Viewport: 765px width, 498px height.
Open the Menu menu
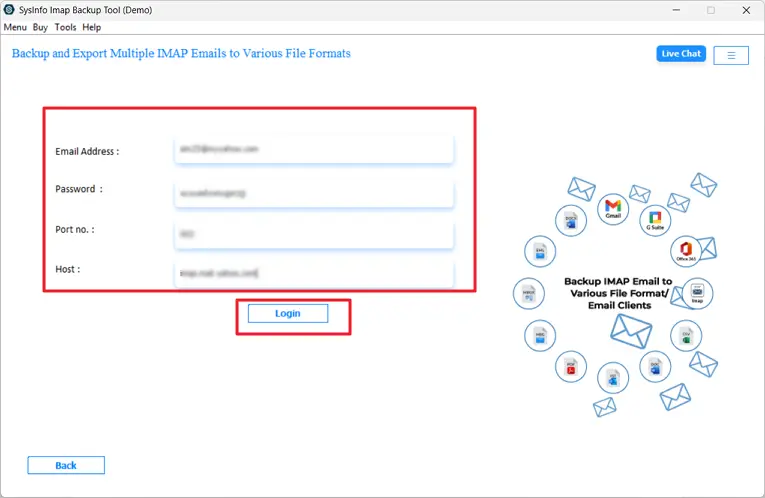coord(15,27)
